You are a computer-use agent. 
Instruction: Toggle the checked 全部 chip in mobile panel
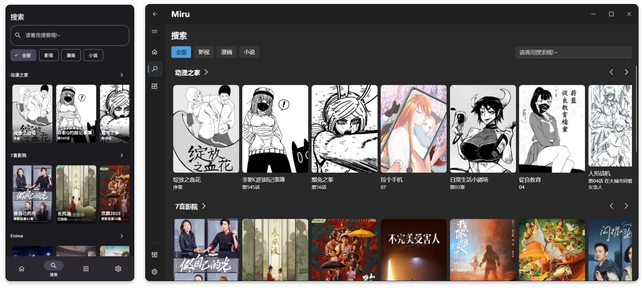(x=23, y=55)
